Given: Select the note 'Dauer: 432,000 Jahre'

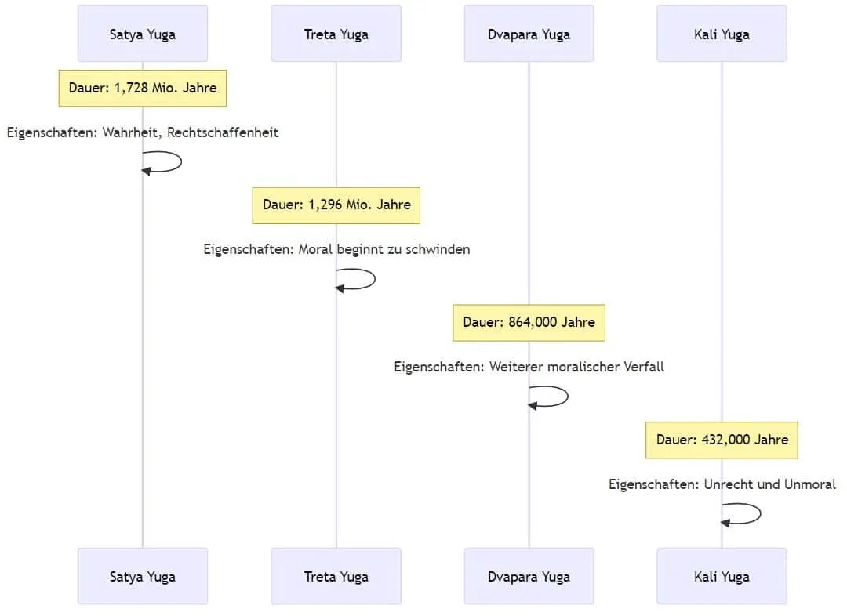Looking at the screenshot, I should pyautogui.click(x=722, y=440).
